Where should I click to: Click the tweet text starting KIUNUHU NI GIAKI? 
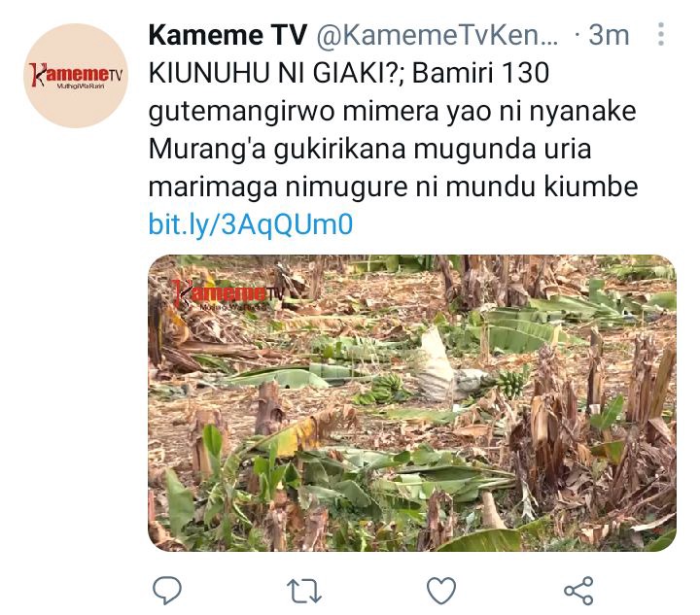[x=393, y=130]
